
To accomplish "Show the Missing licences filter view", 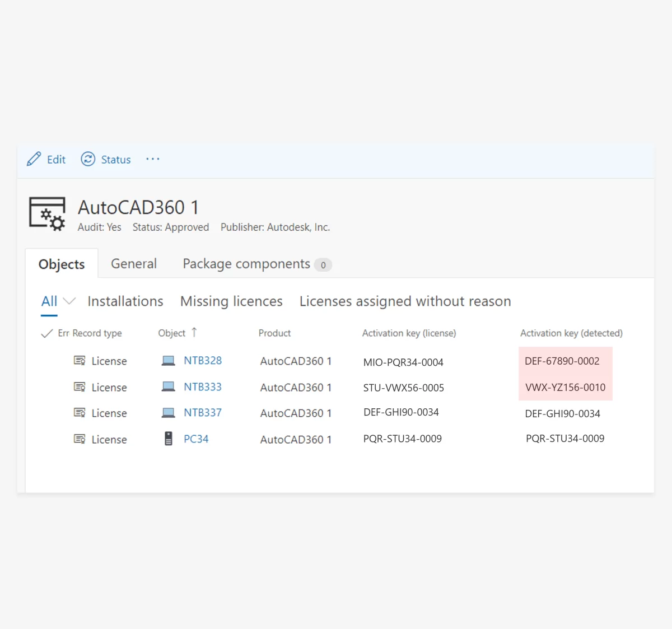I will click(x=231, y=301).
